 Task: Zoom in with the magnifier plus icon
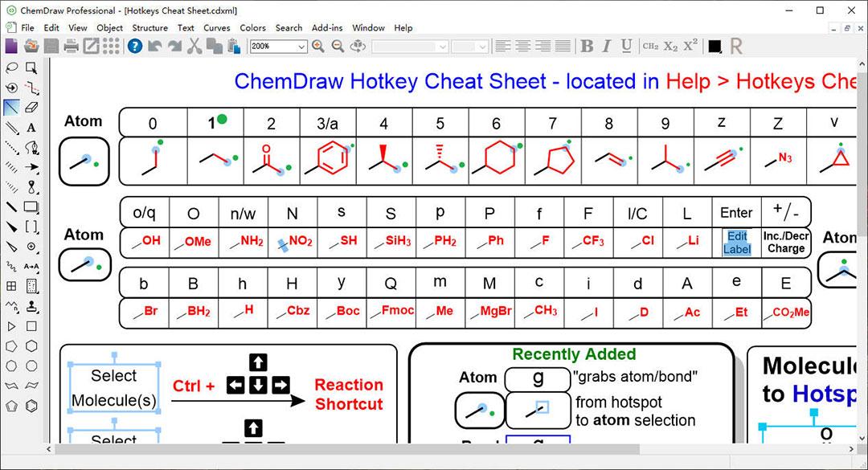point(318,46)
